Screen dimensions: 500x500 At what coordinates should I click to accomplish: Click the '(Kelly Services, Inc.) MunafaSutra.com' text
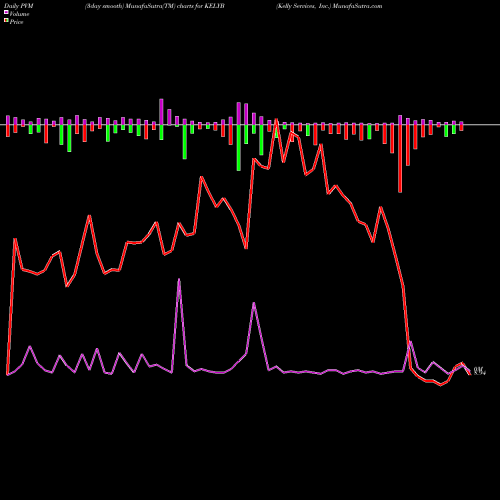click(x=329, y=6)
